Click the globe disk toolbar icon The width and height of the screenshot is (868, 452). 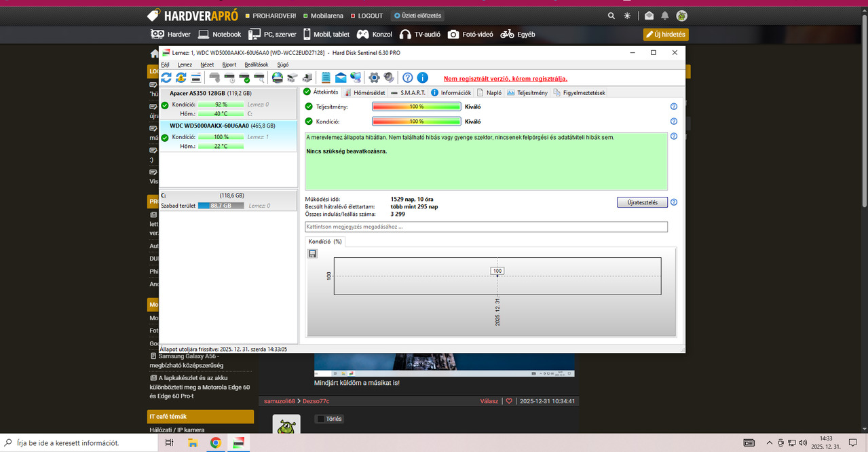277,78
